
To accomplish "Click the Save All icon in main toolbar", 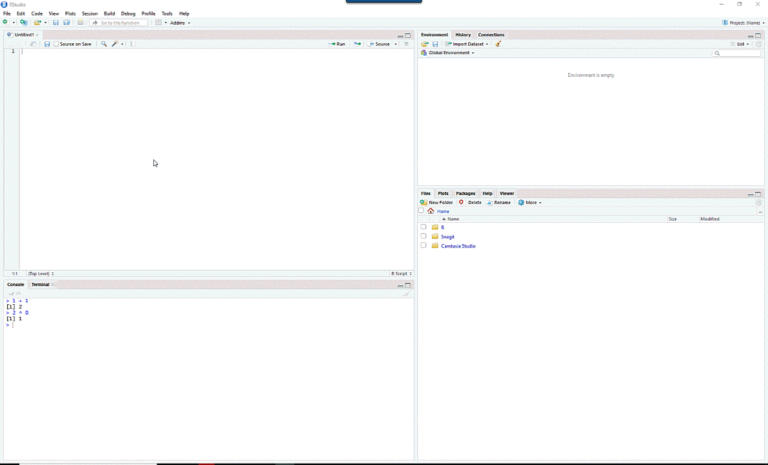I will [x=67, y=22].
